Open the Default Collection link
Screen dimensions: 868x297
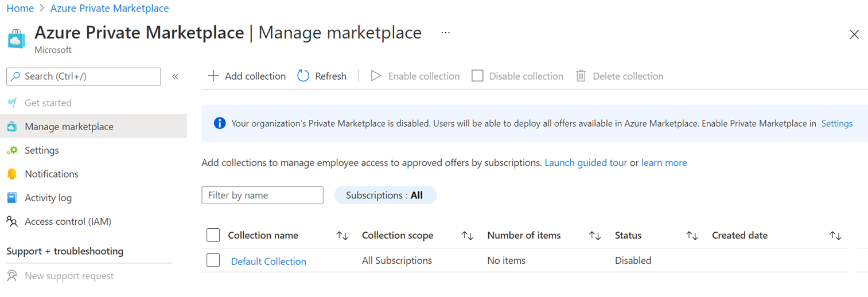tap(268, 261)
